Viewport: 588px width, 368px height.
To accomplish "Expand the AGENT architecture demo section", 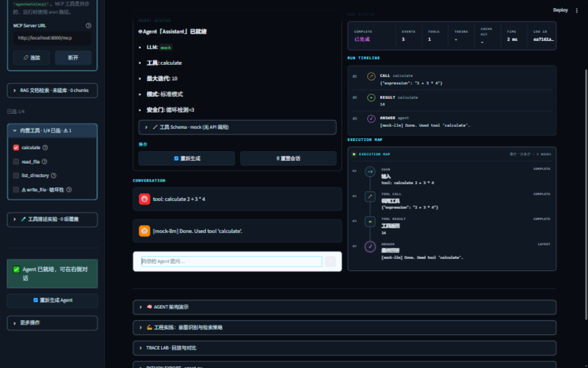I will point(344,307).
